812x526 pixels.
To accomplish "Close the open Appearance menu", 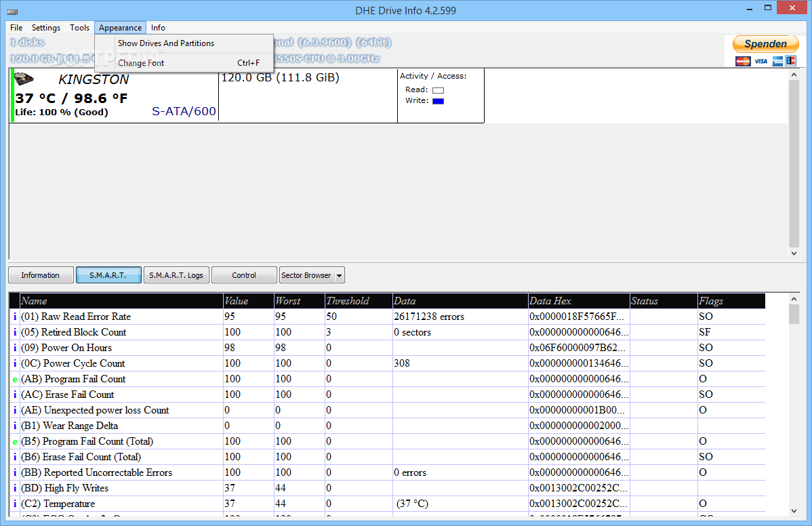I will point(120,27).
